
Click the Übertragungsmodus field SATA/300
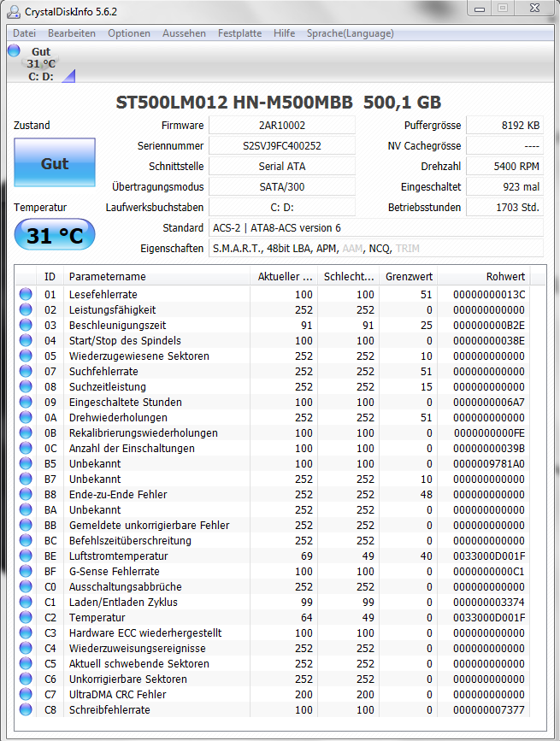(x=282, y=186)
